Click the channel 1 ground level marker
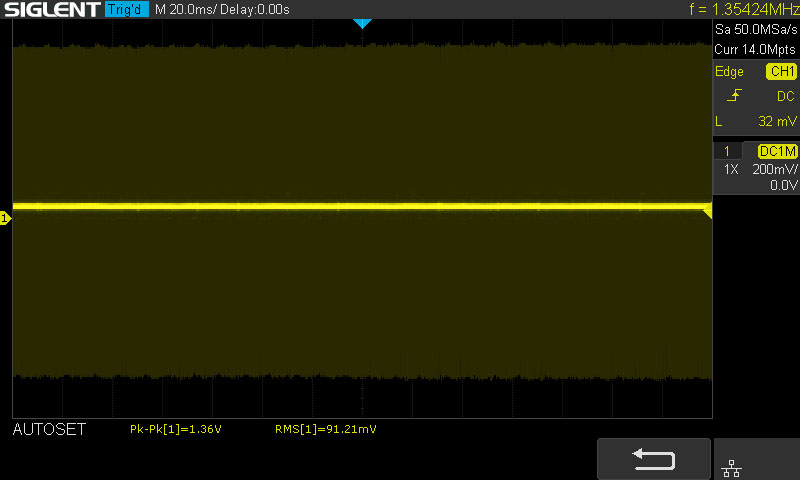This screenshot has width=800, height=480. click(x=5, y=218)
